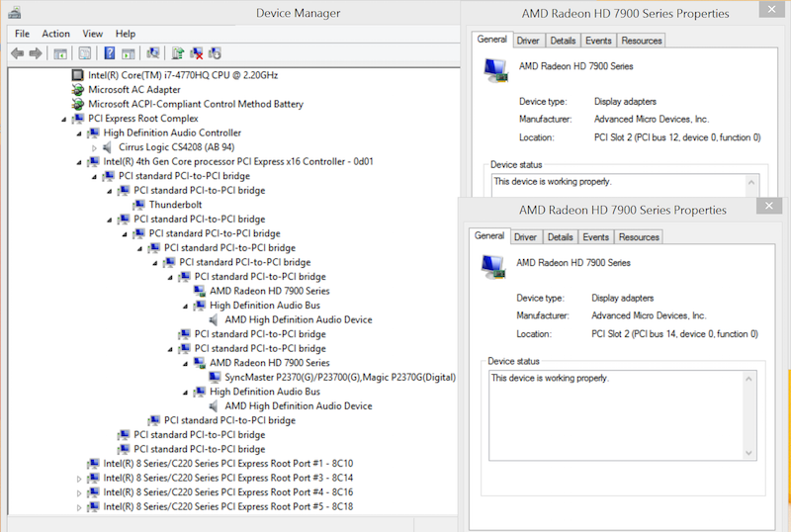Switch to Driver tab in lower Properties window
The height and width of the screenshot is (532, 791).
526,237
